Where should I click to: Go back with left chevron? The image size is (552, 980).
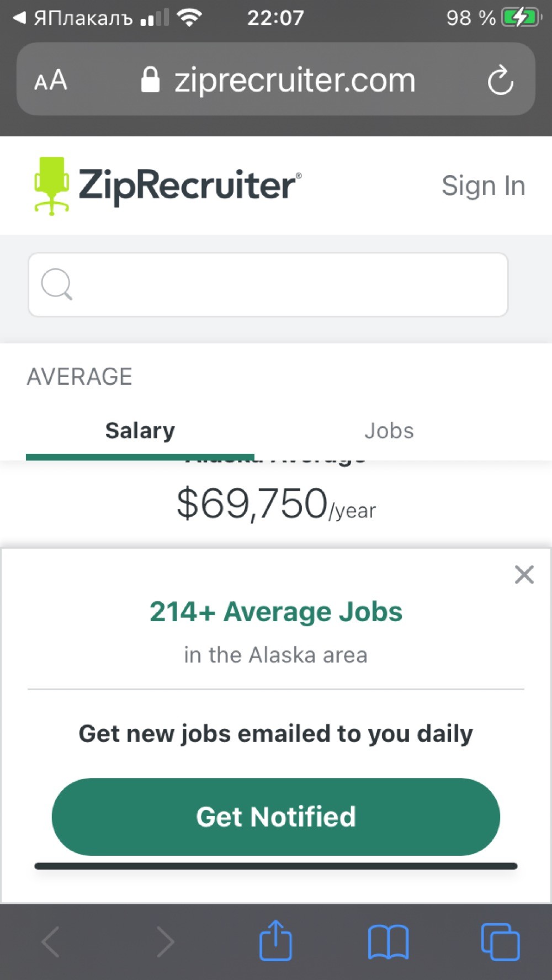tap(51, 942)
